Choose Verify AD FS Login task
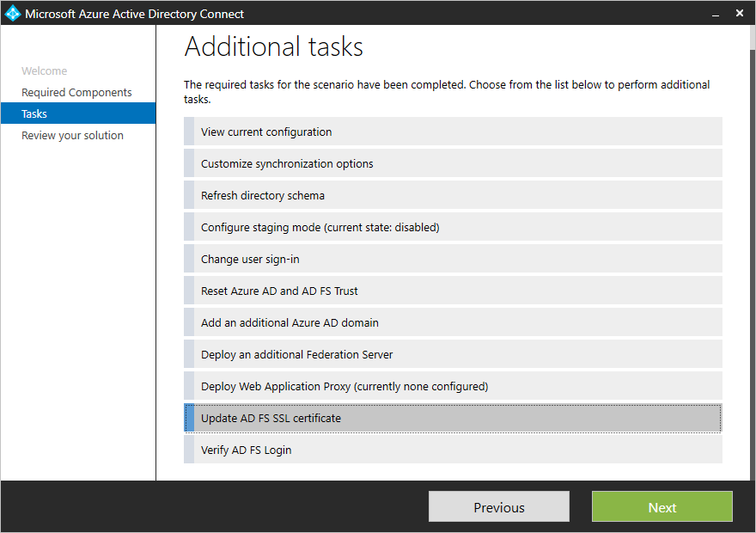Viewport: 756px width, 533px height. [454, 450]
